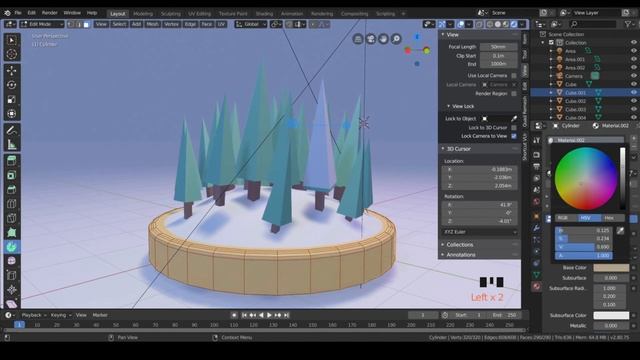The image size is (640, 360).
Task: Click the perspective/orthographic grid gizmo
Action: (x=358, y=39)
